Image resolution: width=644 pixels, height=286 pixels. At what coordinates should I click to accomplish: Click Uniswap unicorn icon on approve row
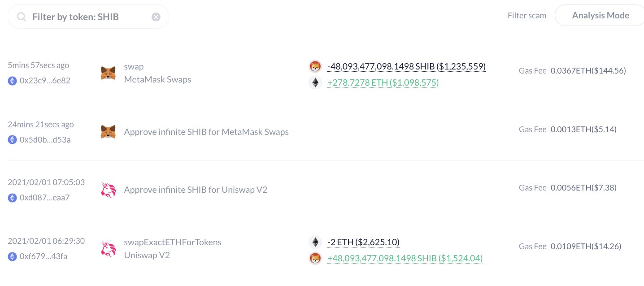pyautogui.click(x=108, y=190)
